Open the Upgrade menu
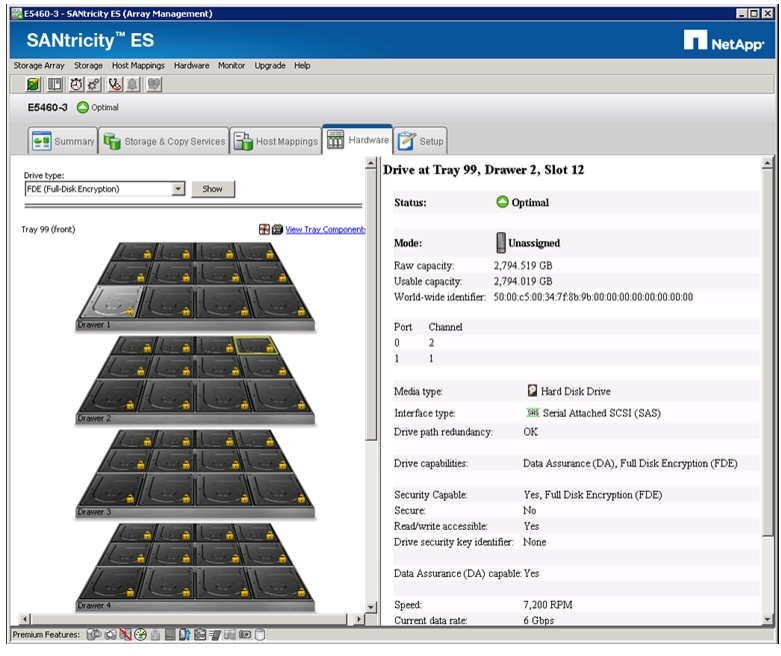The height and width of the screenshot is (656, 781). [270, 65]
